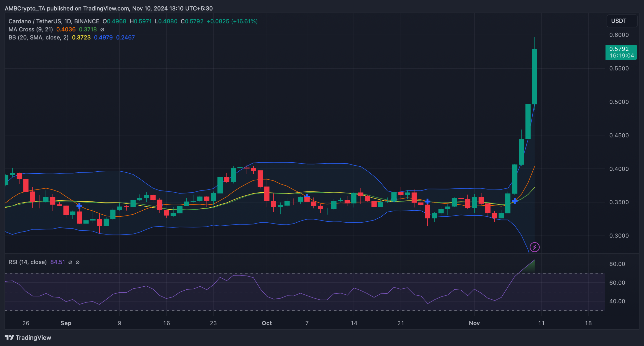Click the Nov label on the date axis
The height and width of the screenshot is (346, 644).
click(x=474, y=323)
